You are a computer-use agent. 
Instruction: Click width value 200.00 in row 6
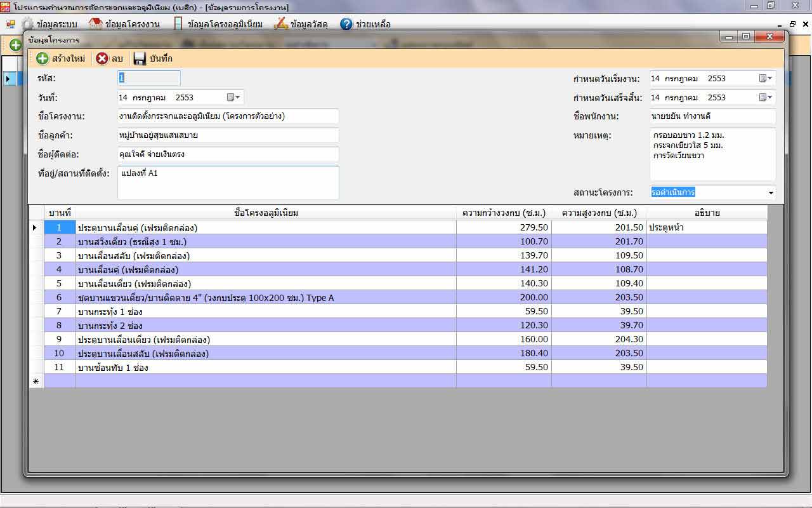click(x=504, y=297)
